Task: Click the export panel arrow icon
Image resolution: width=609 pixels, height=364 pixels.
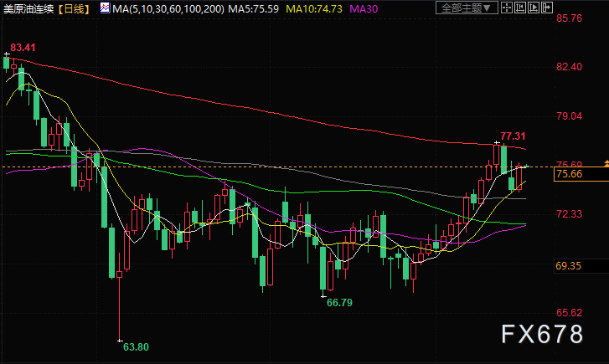Action: coord(547,8)
